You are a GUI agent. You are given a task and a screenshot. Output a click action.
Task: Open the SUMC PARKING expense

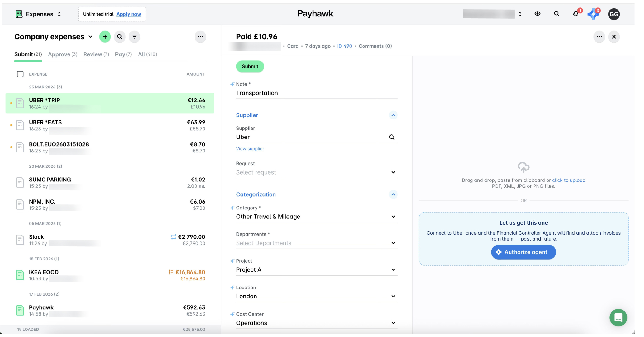(x=110, y=183)
